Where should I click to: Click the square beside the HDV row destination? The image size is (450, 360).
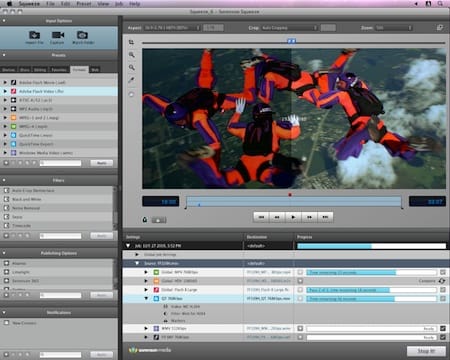[300, 281]
